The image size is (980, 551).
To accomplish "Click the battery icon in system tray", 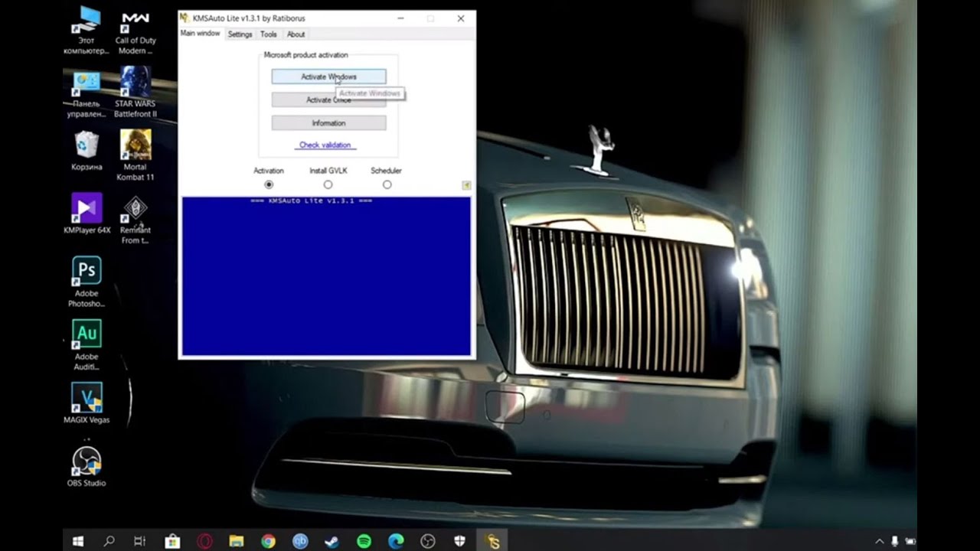I will pyautogui.click(x=910, y=541).
